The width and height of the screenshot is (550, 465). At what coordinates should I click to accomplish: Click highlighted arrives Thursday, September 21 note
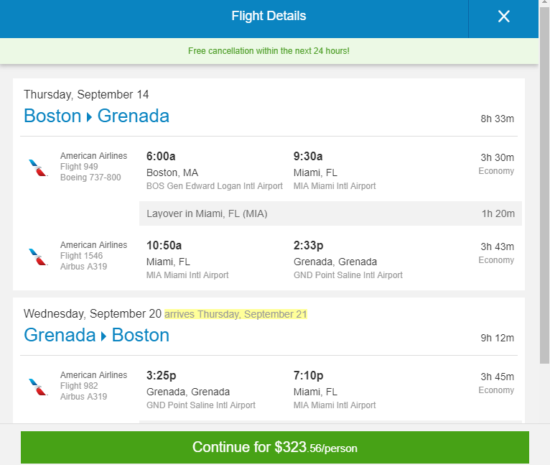point(236,314)
